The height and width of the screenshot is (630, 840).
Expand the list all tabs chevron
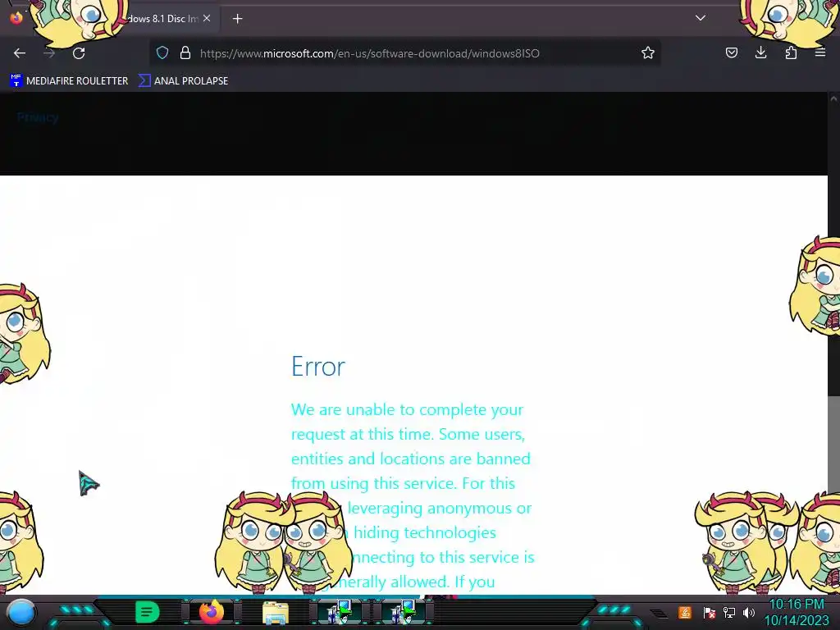point(701,18)
